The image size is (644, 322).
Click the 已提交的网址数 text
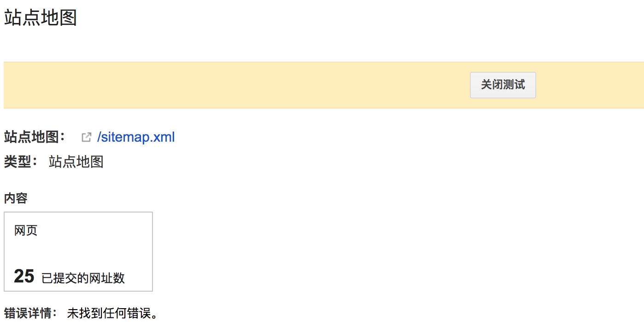click(x=83, y=278)
